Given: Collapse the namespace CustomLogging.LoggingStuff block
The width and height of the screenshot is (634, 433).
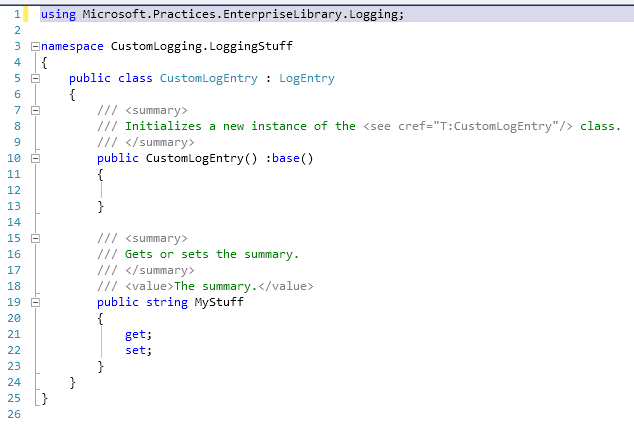Looking at the screenshot, I should (x=35, y=47).
